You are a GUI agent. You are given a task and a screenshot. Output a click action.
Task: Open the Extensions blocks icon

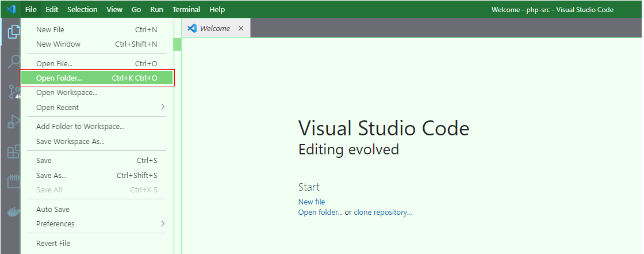point(14,152)
